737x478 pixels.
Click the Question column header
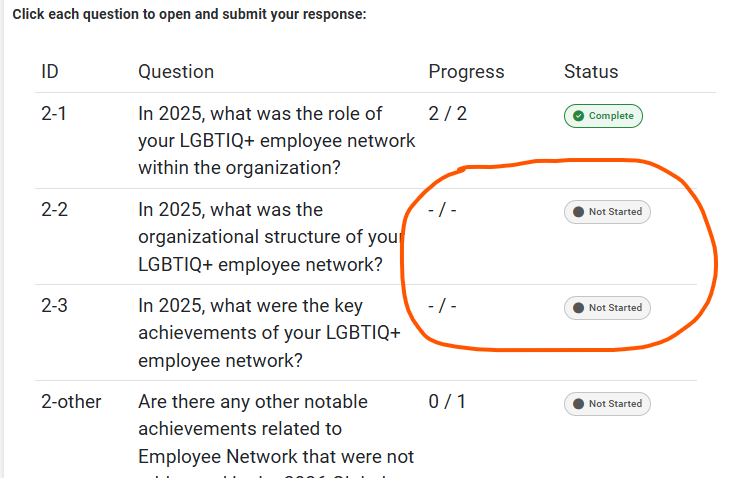(176, 72)
